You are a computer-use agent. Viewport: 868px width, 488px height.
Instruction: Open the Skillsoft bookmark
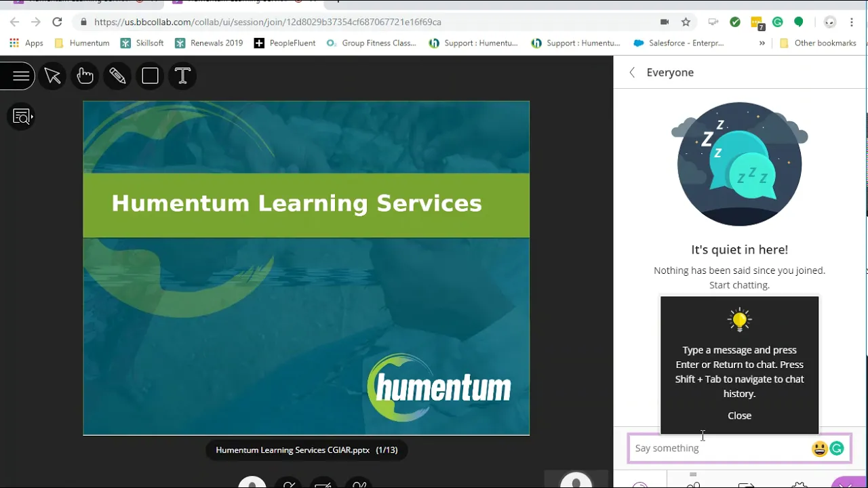pos(142,43)
